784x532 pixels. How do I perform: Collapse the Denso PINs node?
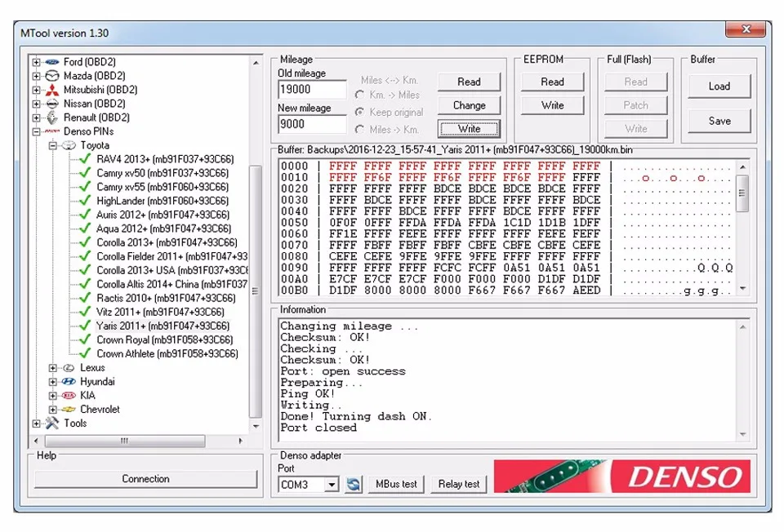(37, 132)
